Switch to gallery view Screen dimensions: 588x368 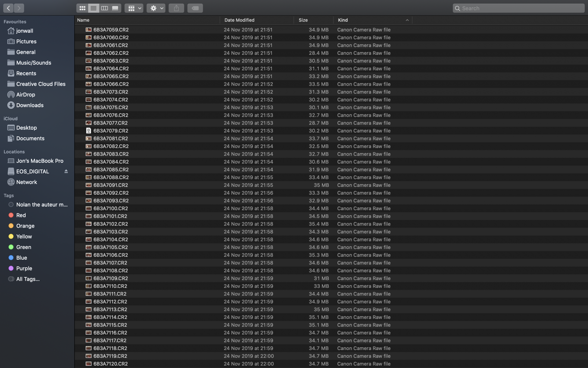115,8
